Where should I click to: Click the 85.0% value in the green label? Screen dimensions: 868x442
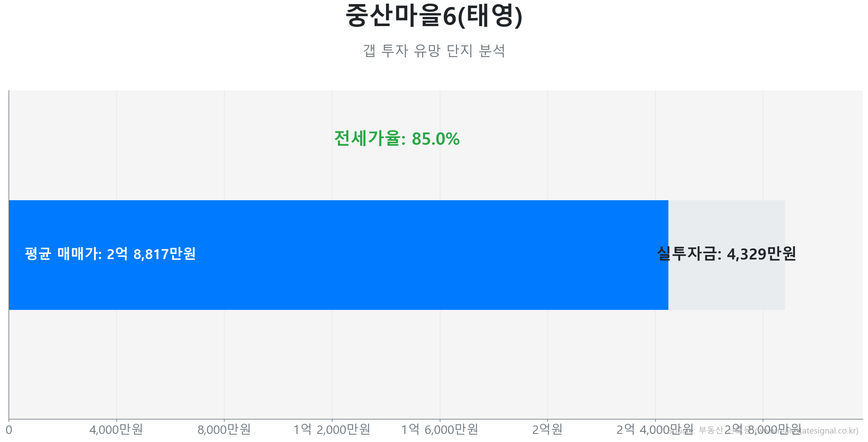pos(436,139)
